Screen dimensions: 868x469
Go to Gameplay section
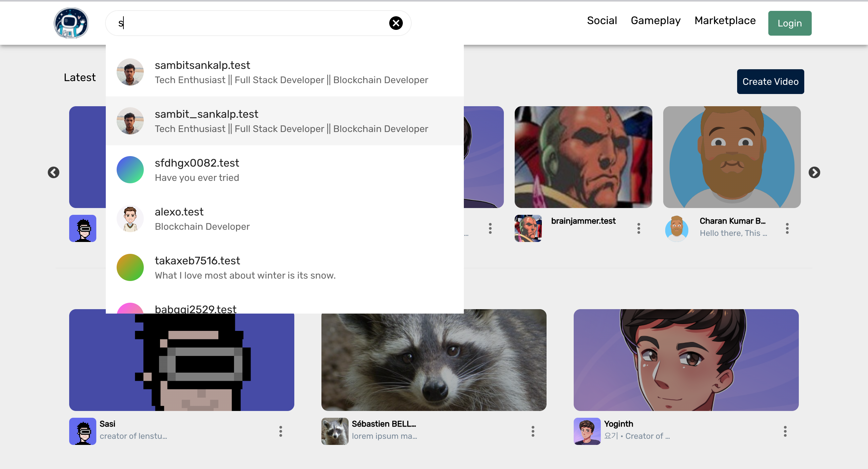click(x=655, y=21)
